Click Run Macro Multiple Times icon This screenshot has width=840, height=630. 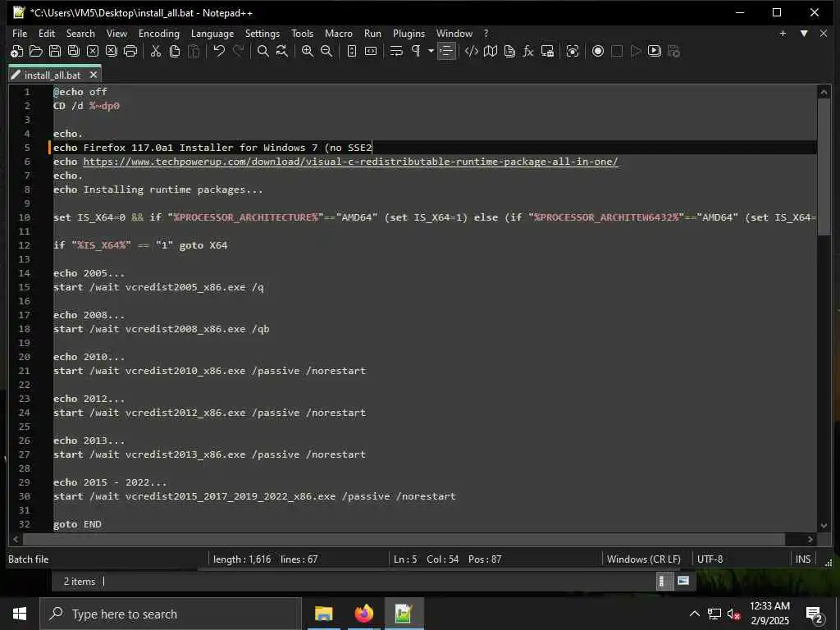[655, 52]
